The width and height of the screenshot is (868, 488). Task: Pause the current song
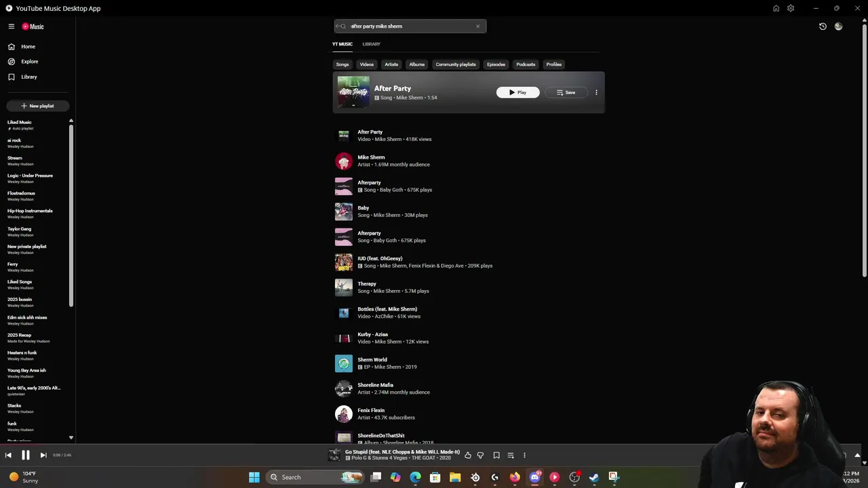tap(26, 455)
